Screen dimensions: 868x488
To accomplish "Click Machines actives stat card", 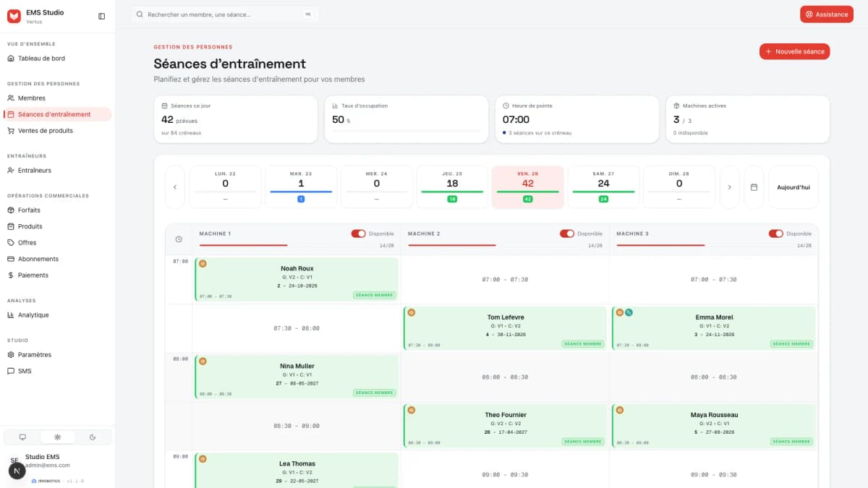I will click(x=747, y=119).
